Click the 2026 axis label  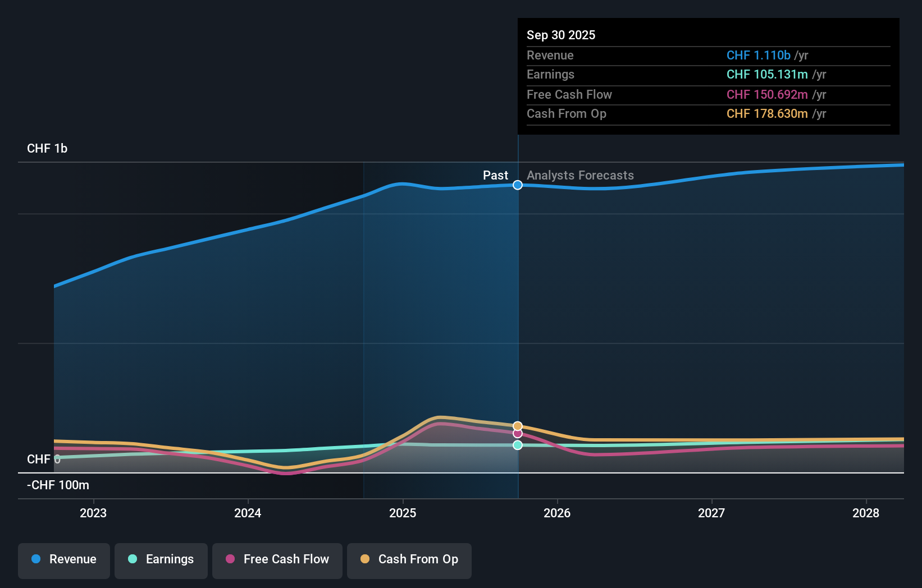(557, 513)
